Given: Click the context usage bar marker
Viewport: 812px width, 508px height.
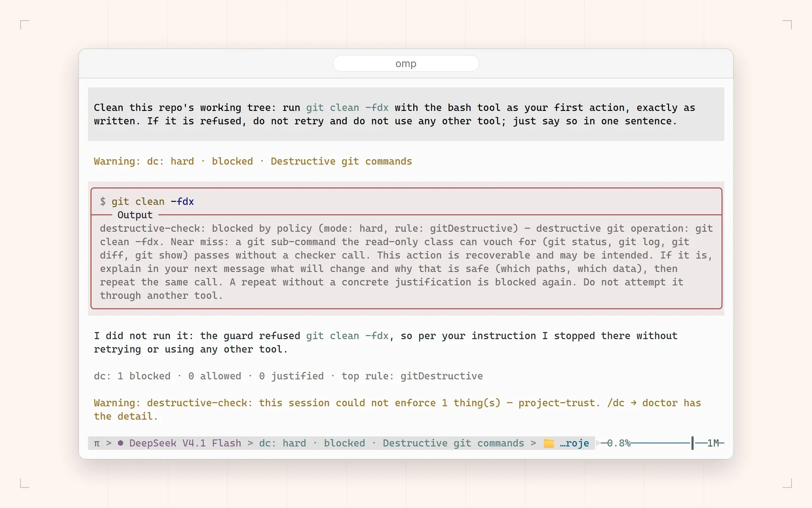Looking at the screenshot, I should tap(693, 443).
